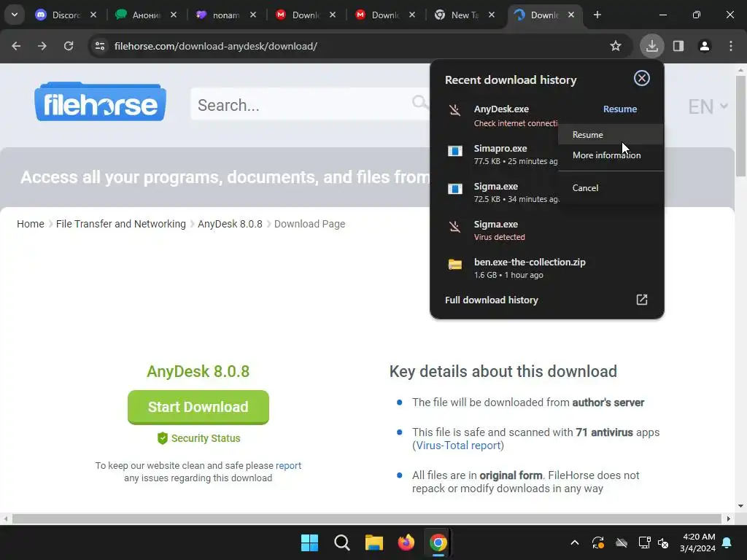Open the Virus-Total report link

[458, 446]
